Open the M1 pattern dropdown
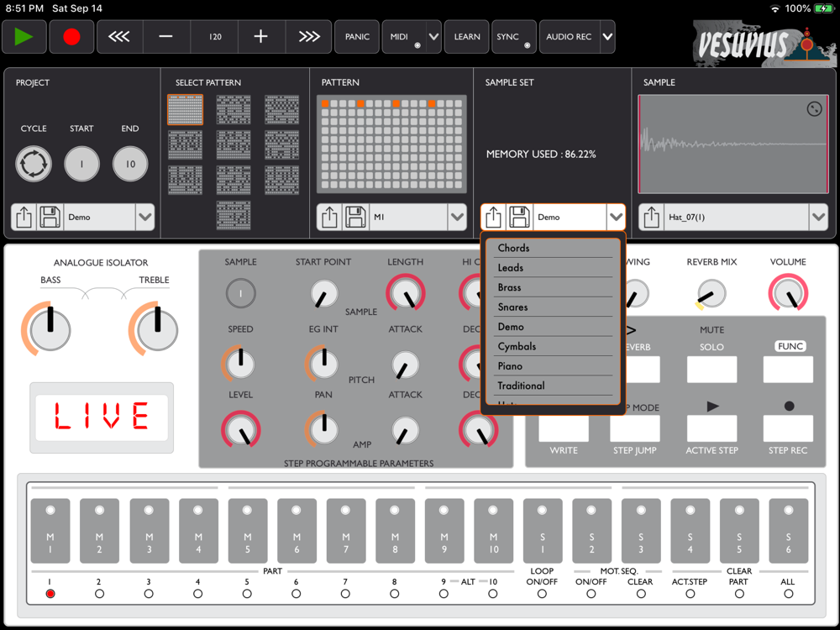 457,217
